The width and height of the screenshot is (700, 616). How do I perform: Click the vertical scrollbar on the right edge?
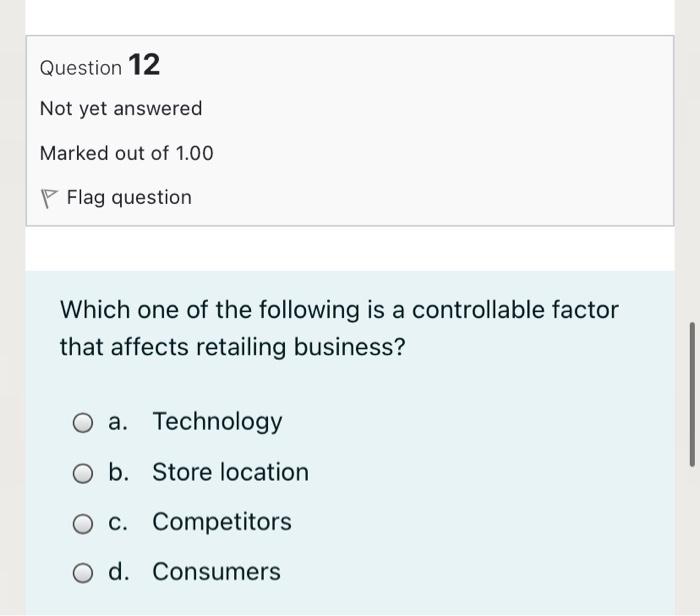pos(691,393)
